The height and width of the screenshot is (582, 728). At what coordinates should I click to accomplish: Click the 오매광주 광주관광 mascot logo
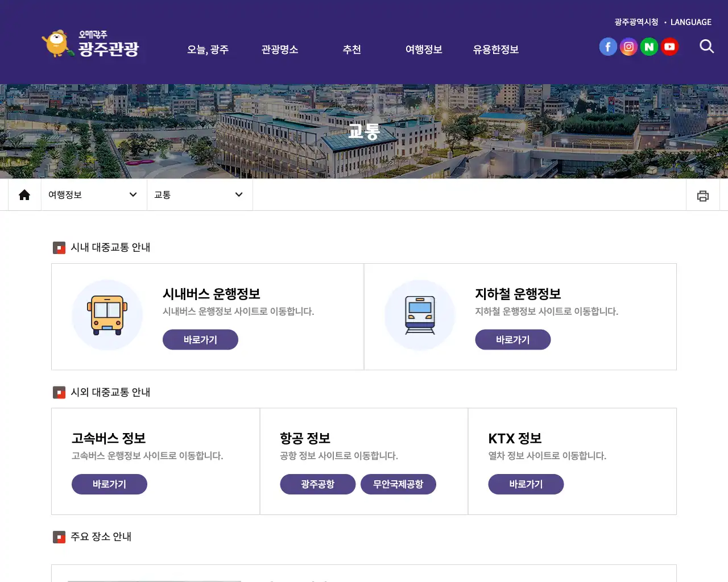tap(90, 44)
